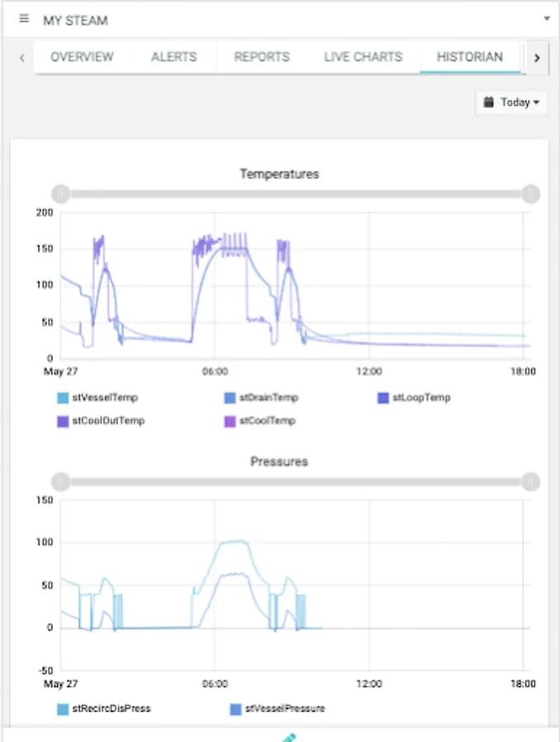Grab left handle of Pressures range slider
The width and height of the screenshot is (560, 742).
click(60, 481)
